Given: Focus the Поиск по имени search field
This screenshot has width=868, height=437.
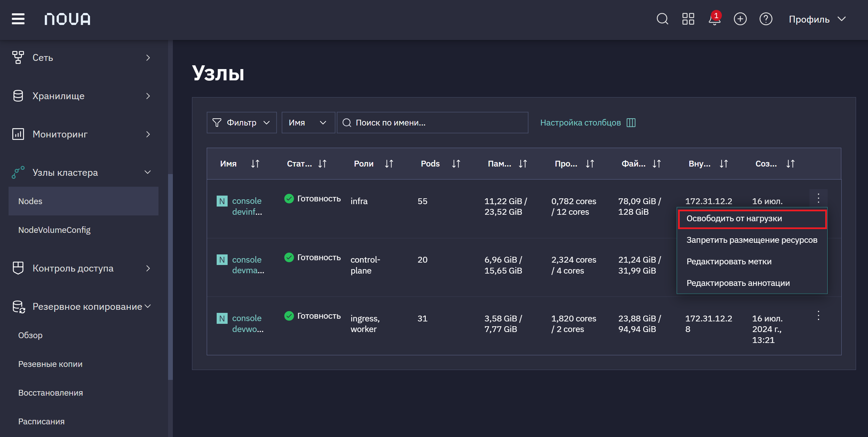Looking at the screenshot, I should click(432, 122).
